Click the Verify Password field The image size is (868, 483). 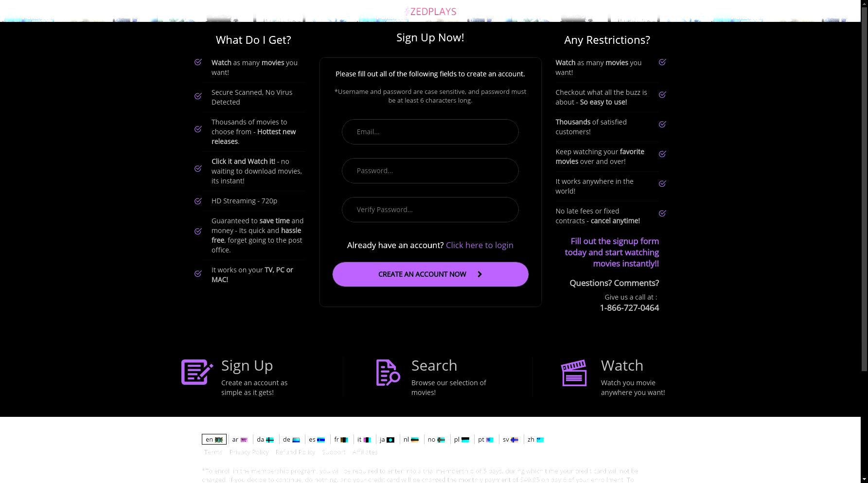point(430,210)
